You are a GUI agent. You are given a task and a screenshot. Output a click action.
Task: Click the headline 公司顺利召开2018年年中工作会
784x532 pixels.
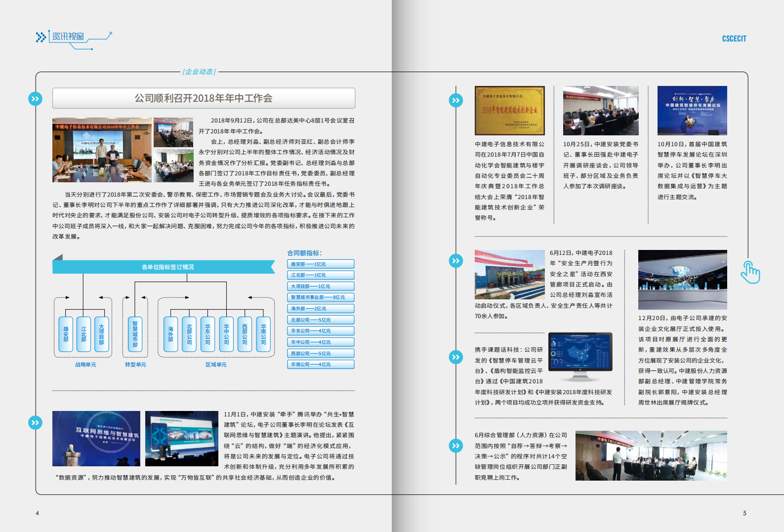(204, 98)
